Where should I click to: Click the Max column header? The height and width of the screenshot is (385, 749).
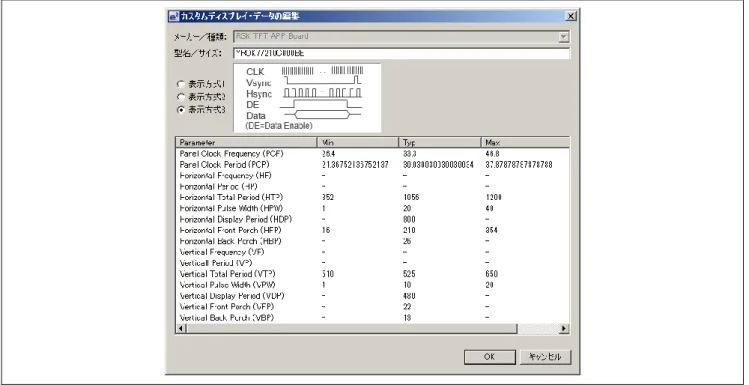click(x=525, y=142)
